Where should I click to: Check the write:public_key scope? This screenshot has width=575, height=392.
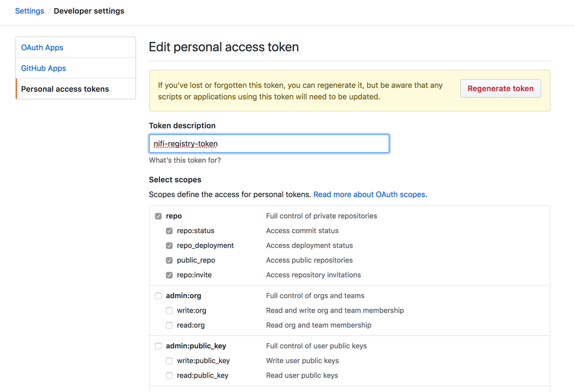coord(169,361)
